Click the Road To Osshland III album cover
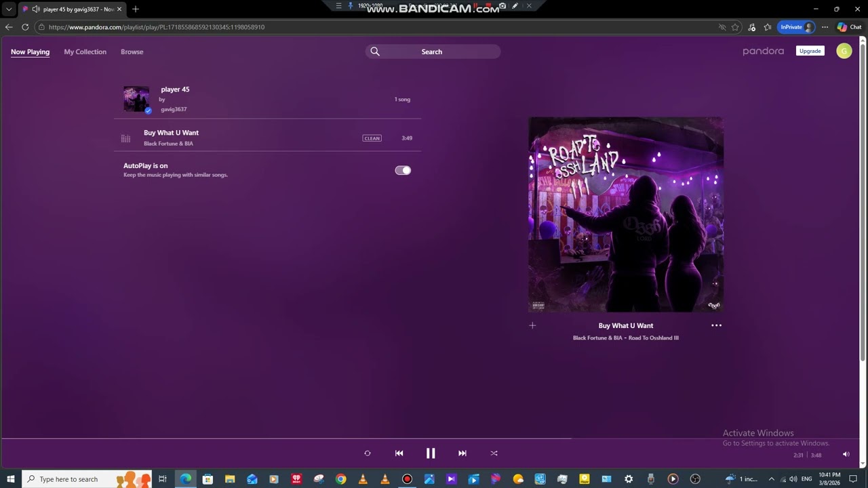This screenshot has width=868, height=488. pos(626,214)
